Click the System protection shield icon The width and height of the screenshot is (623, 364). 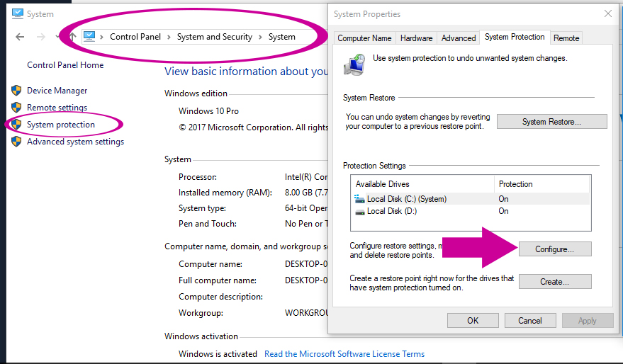click(16, 125)
